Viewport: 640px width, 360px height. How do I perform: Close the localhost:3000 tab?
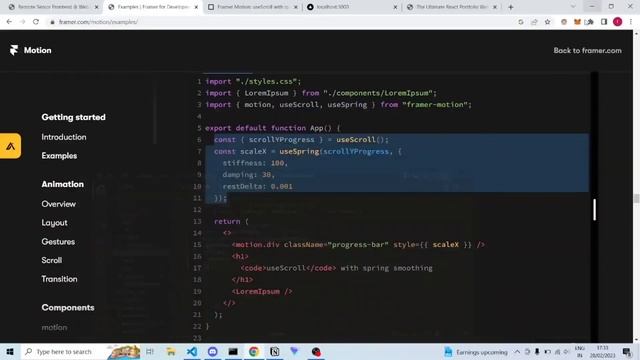coord(395,7)
